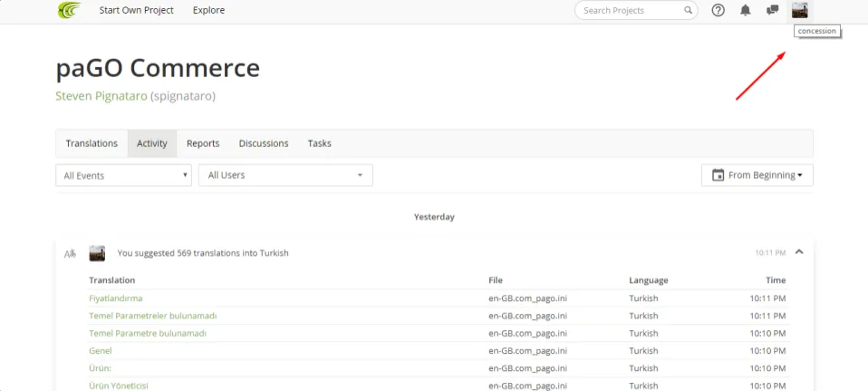Screen dimensions: 868x391
Task: Open the help question mark icon
Action: click(x=718, y=10)
